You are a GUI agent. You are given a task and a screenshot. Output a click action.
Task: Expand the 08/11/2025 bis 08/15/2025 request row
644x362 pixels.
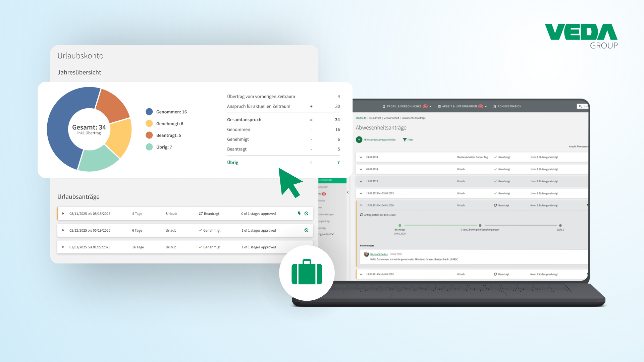coord(63,214)
